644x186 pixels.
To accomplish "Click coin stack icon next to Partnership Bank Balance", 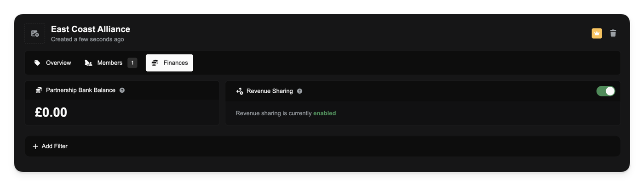I will pos(39,90).
